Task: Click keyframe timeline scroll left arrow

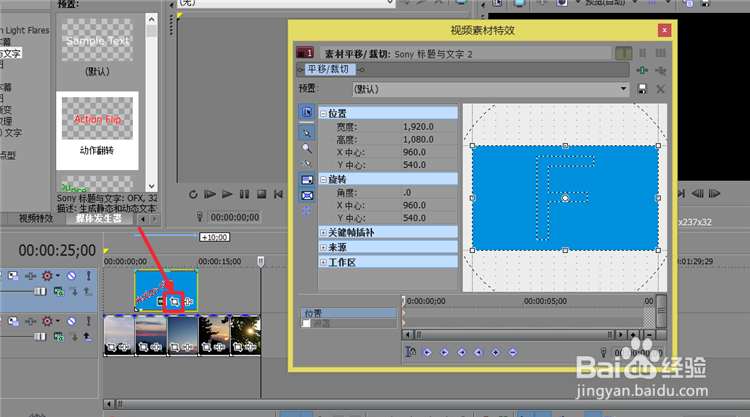Action: [x=408, y=335]
